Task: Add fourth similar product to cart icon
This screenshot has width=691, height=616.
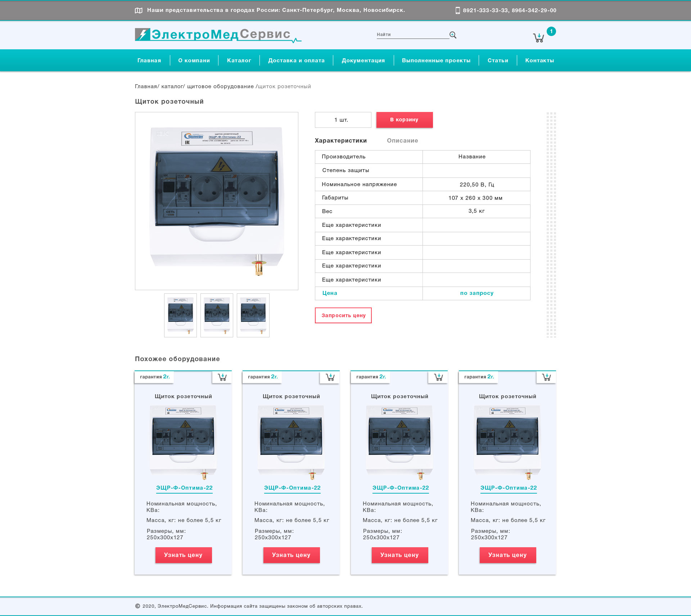Action: tap(546, 377)
